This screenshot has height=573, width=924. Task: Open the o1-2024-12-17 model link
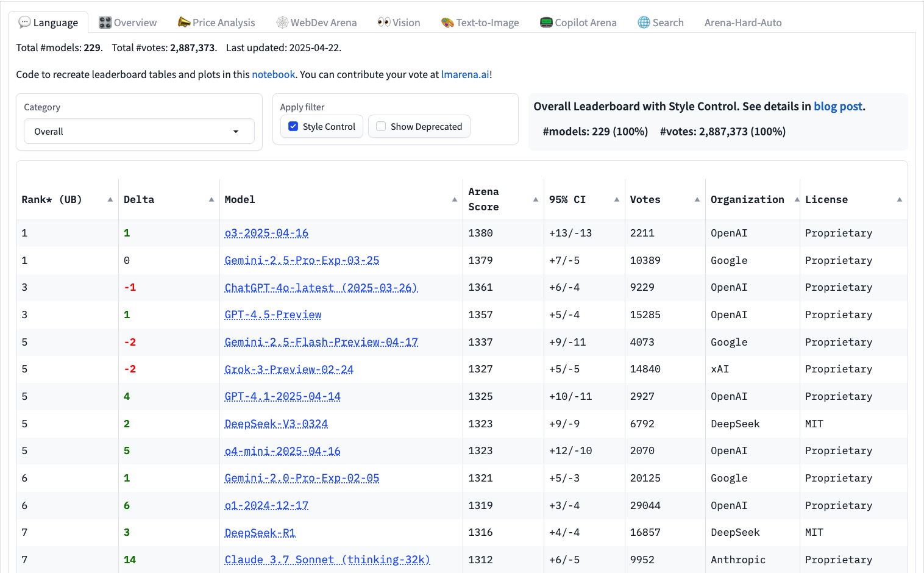click(266, 505)
